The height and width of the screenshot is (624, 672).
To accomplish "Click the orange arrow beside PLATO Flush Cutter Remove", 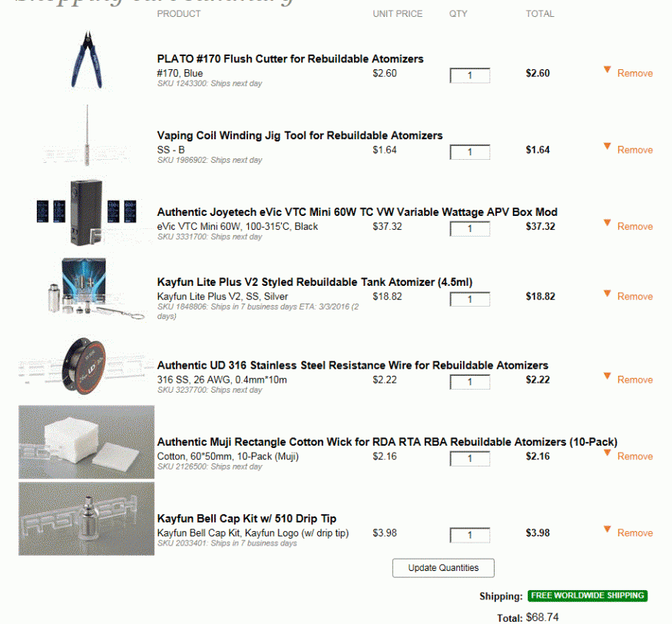I will (x=607, y=69).
